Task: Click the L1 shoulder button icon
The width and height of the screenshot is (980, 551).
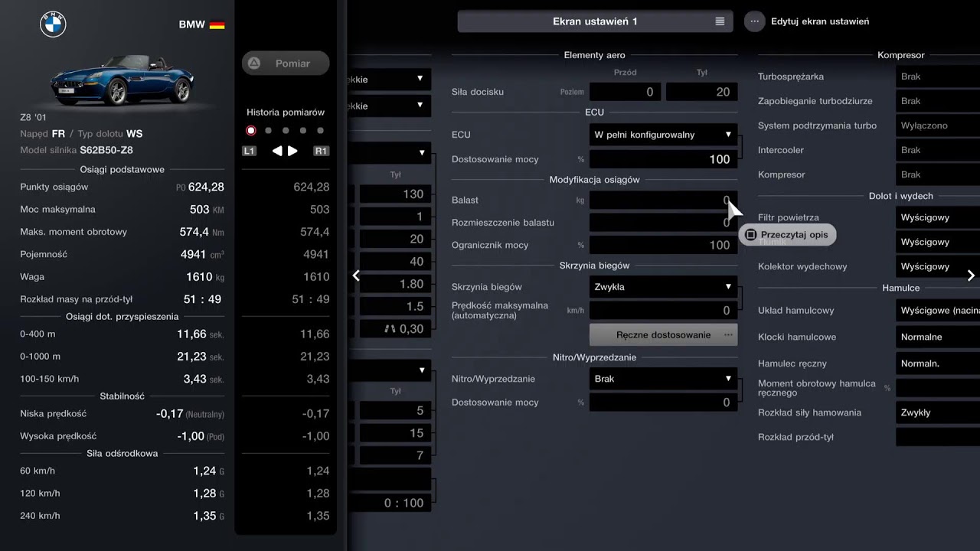Action: tap(249, 151)
